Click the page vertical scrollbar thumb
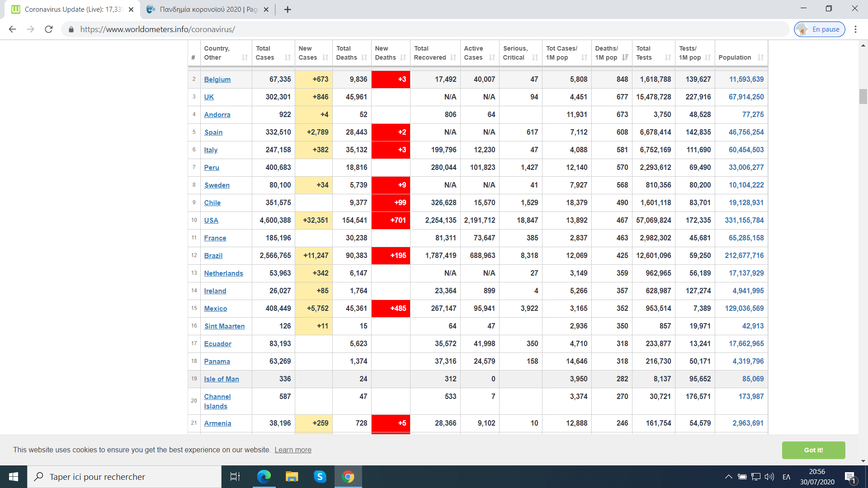Viewport: 868px width, 488px height. click(x=863, y=96)
